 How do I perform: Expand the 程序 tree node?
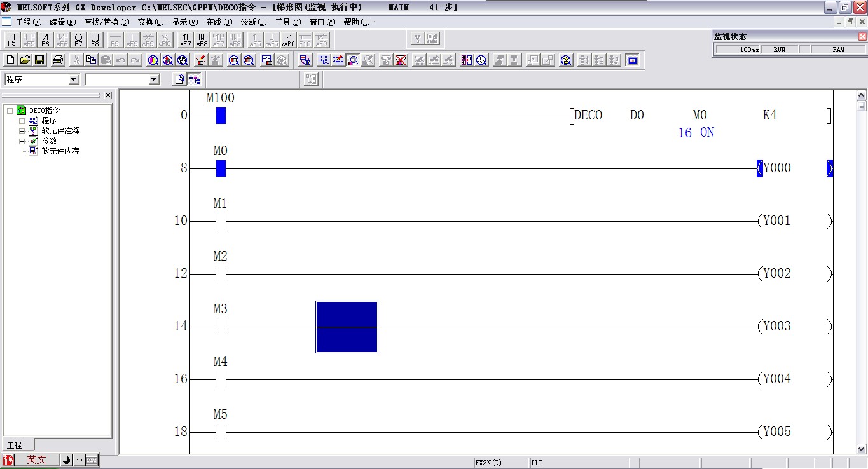22,121
